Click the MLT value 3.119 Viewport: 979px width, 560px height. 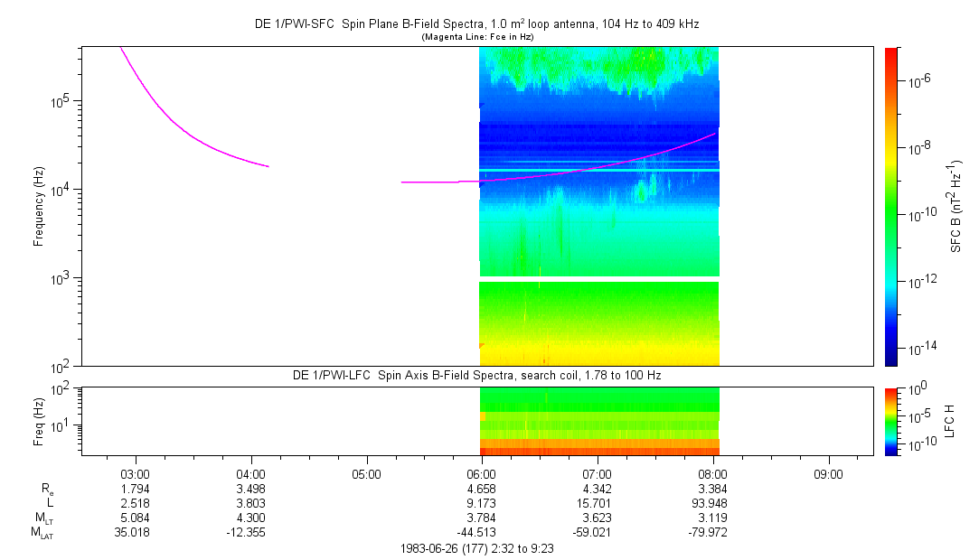point(712,518)
